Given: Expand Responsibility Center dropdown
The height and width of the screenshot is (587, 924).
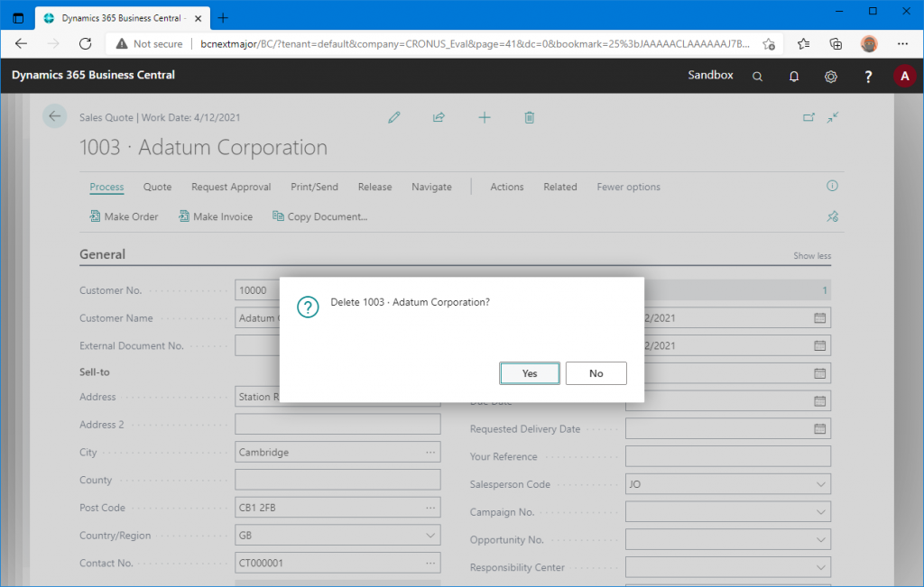Looking at the screenshot, I should pyautogui.click(x=820, y=567).
